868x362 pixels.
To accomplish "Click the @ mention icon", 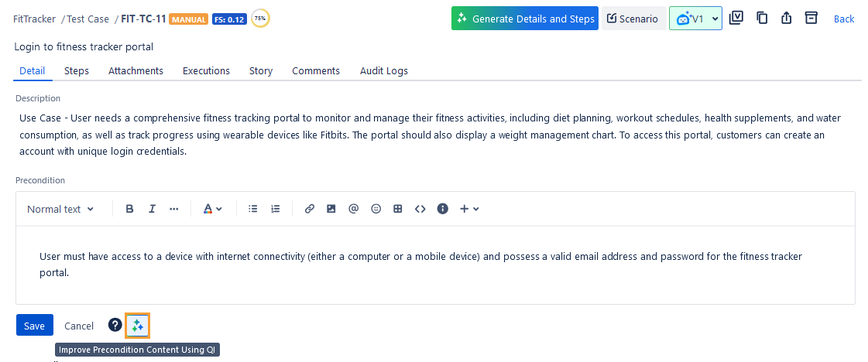I will point(353,209).
